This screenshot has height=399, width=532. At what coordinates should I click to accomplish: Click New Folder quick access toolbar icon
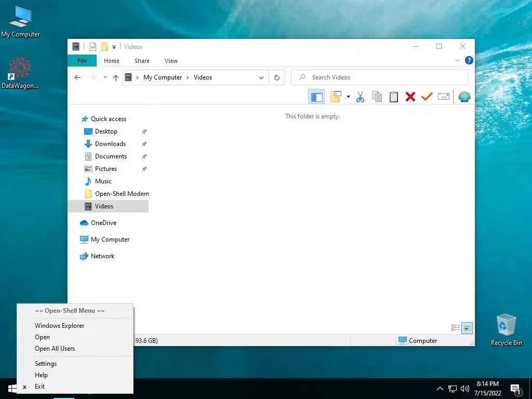[x=104, y=47]
